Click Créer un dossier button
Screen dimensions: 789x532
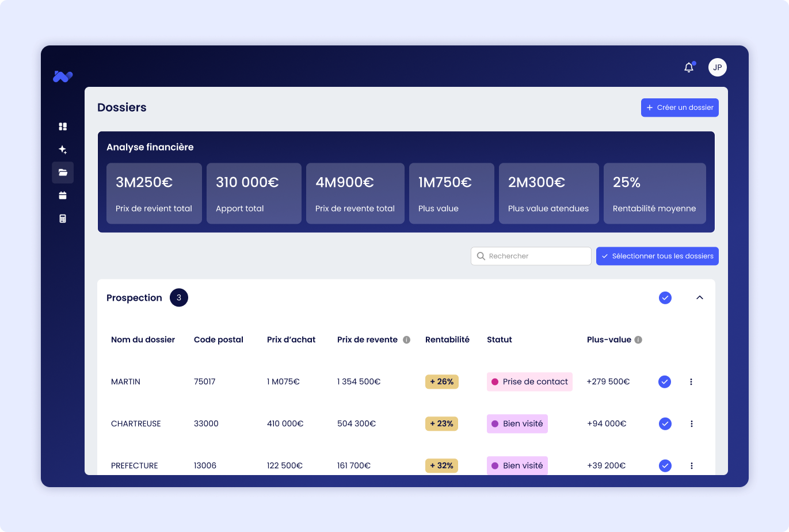680,108
